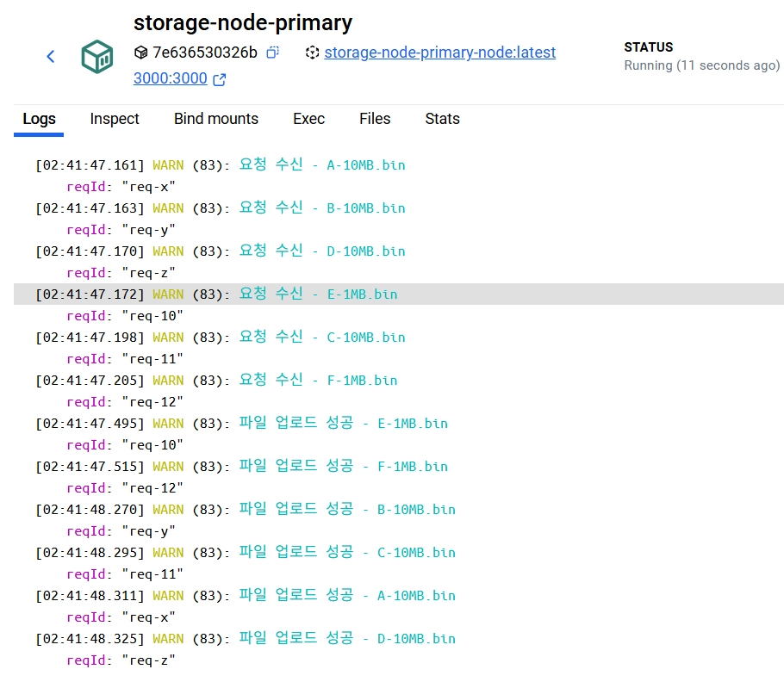Open the Files tab
Screen dimensions: 784x688
375,119
